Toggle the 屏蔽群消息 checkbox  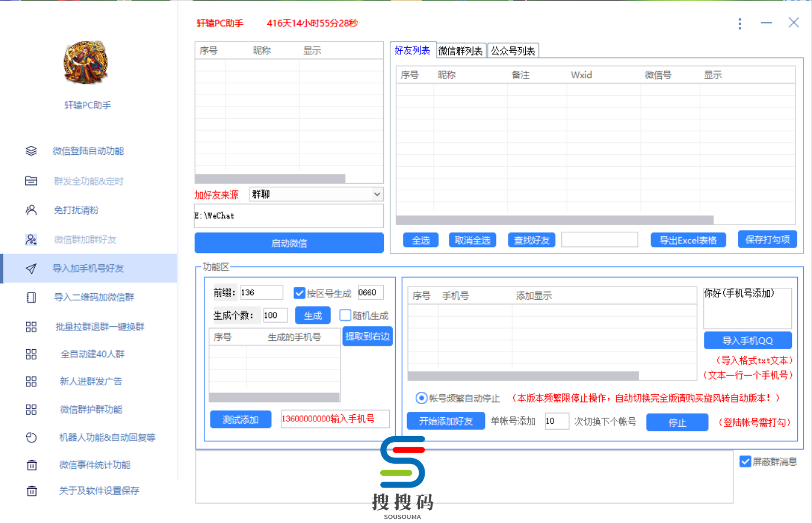click(x=745, y=462)
